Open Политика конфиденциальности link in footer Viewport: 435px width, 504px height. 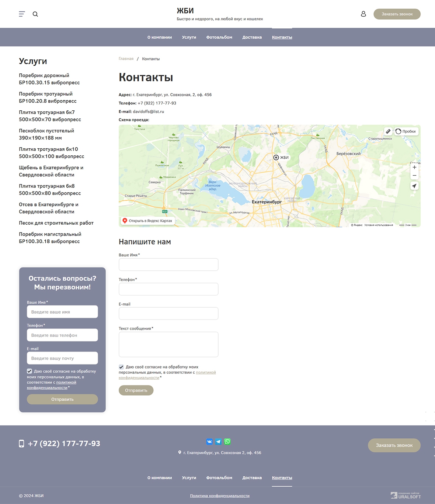point(220,496)
